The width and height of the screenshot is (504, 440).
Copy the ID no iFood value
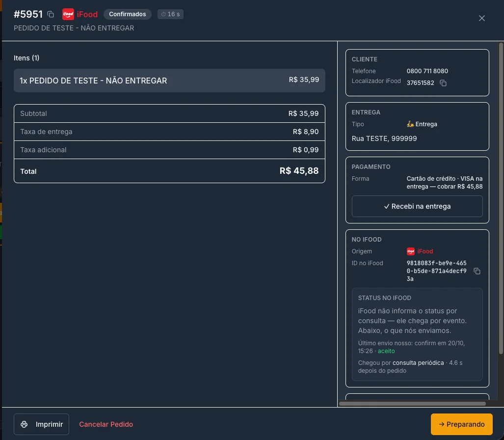(x=477, y=271)
